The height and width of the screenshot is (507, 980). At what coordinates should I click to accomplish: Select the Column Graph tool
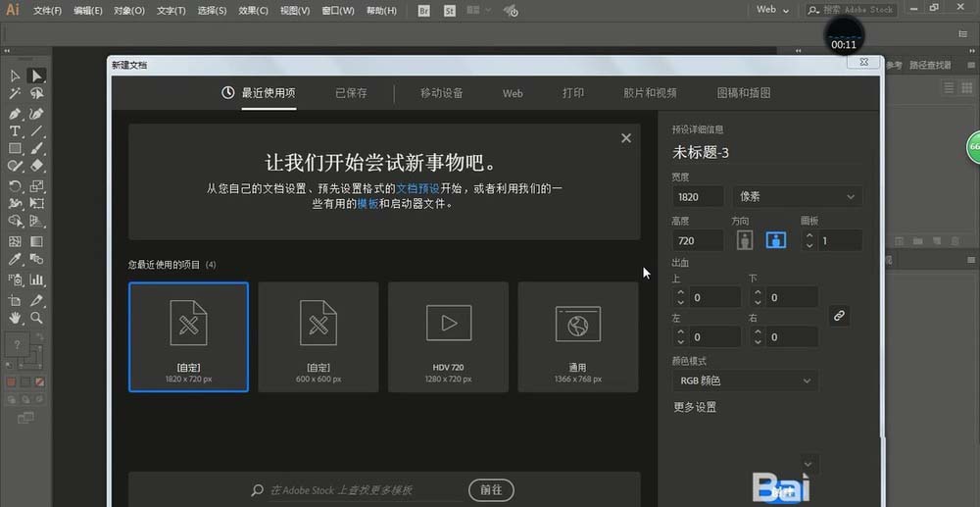pyautogui.click(x=37, y=279)
